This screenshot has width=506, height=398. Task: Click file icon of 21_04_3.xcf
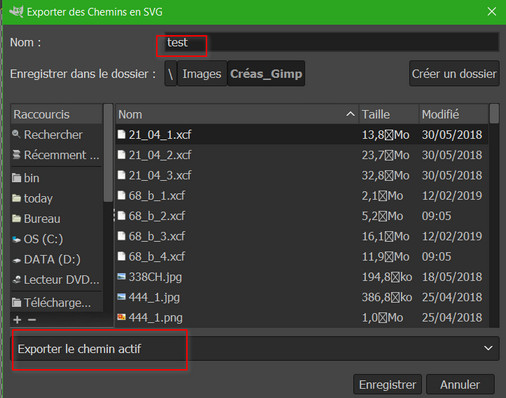click(121, 175)
